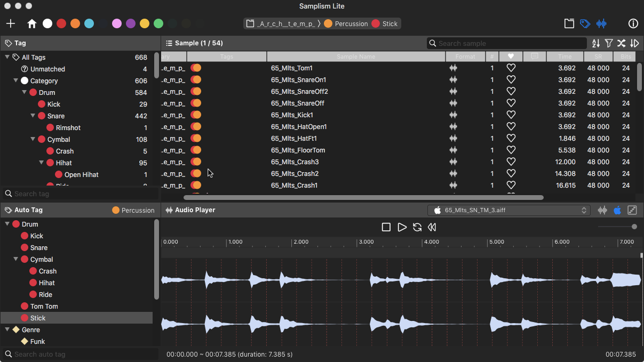Click the comment column header icon

click(x=535, y=57)
